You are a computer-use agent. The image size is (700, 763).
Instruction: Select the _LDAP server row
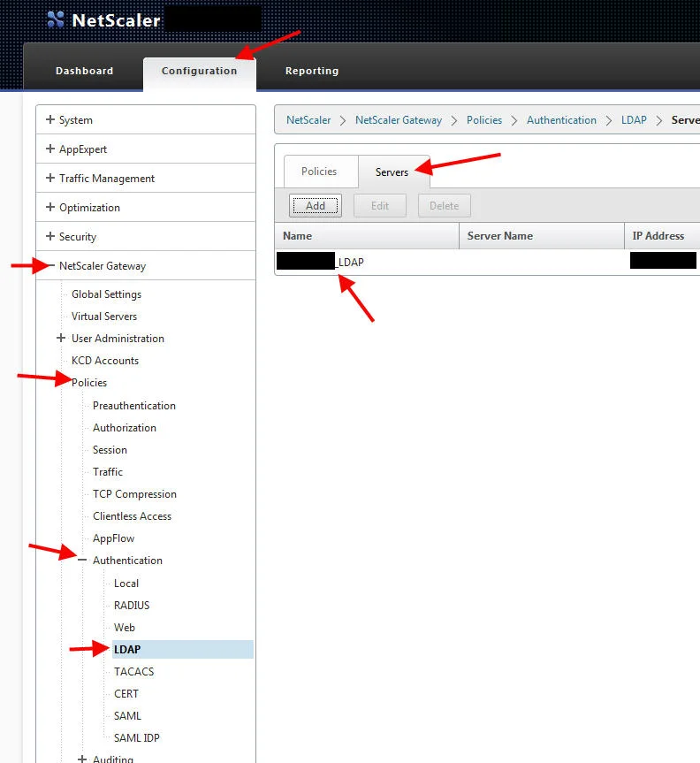487,262
